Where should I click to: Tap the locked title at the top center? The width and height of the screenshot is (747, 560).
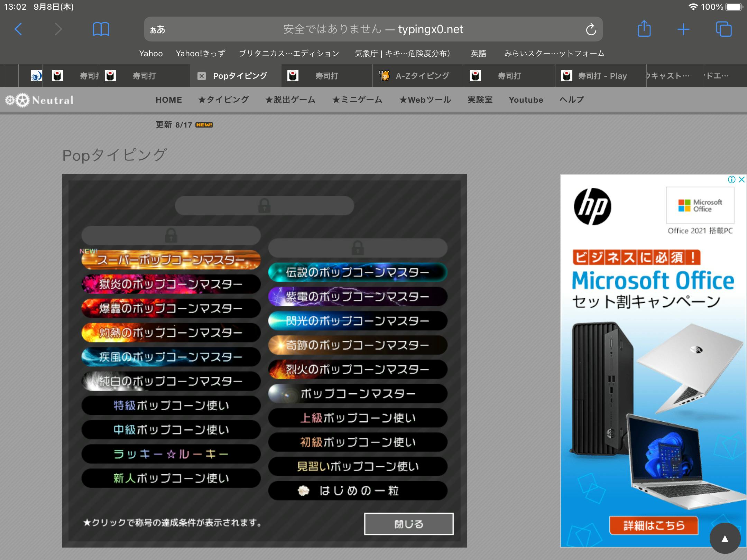(264, 206)
